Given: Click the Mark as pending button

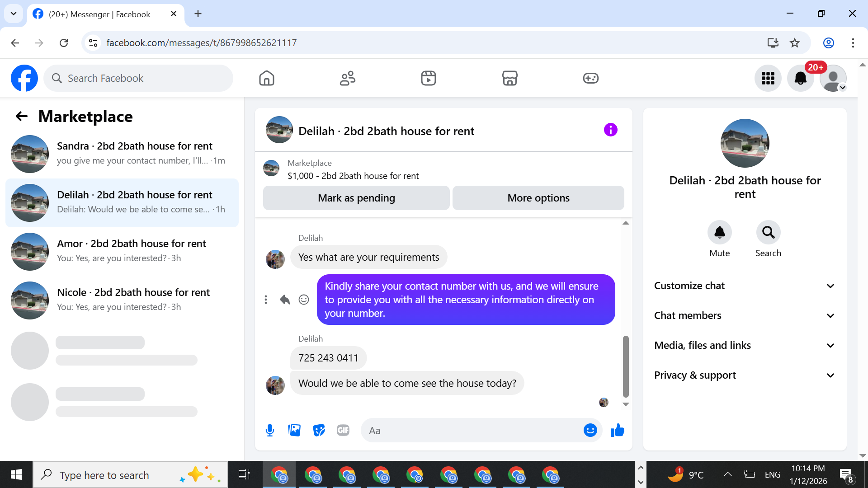Looking at the screenshot, I should click(356, 198).
